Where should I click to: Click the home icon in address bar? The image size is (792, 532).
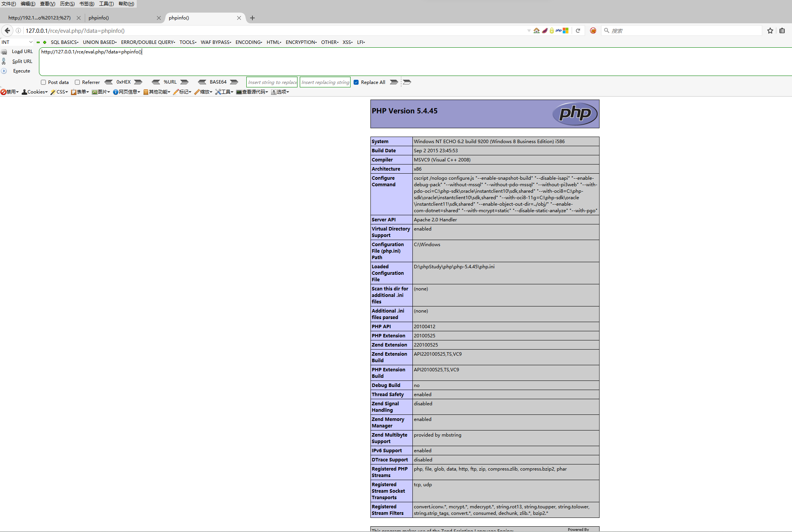pos(537,31)
